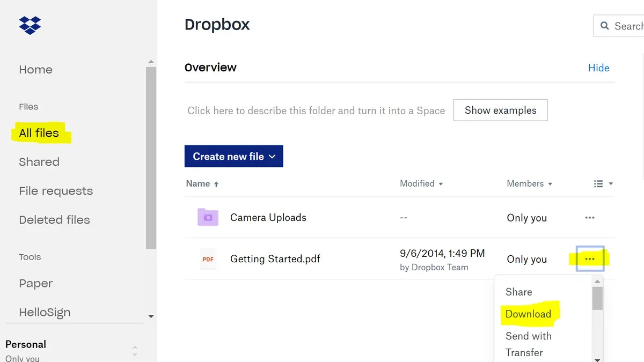Screen dimensions: 644x362
Task: Open the more options ellipsis for Camera Uploads
Action: coord(590,218)
